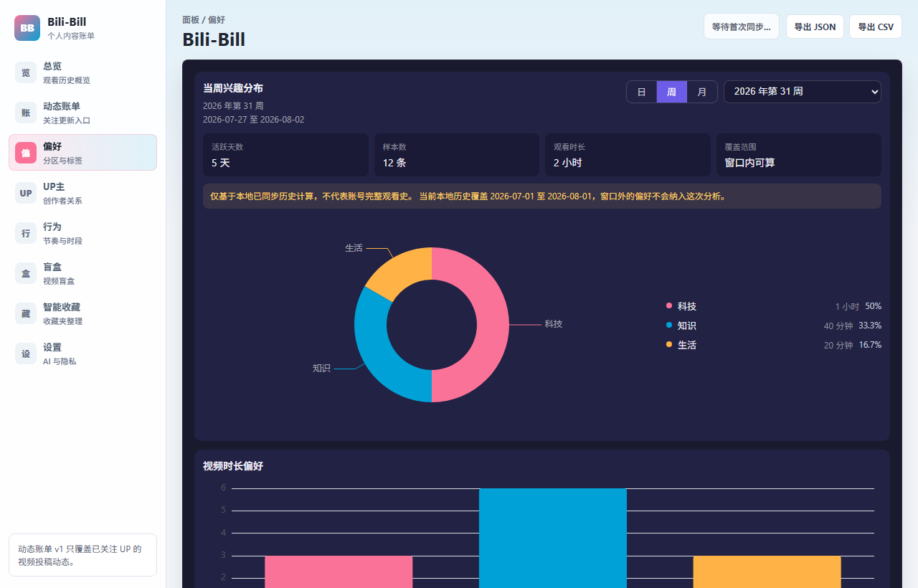Click the 视频时长偏好 heading
The image size is (918, 588).
(233, 466)
